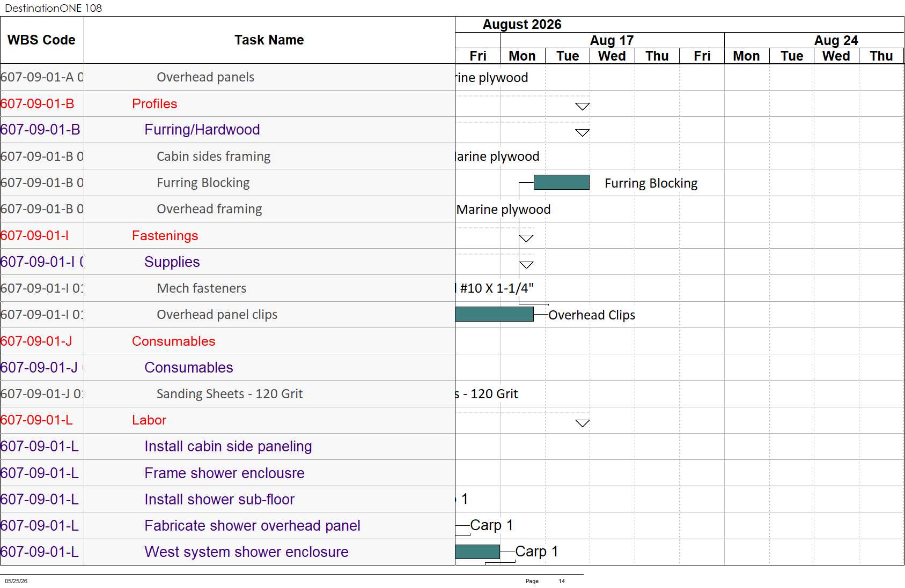Click the Supplies summary triangle marker
Viewport: 905px width, 588px height.
coord(526,265)
